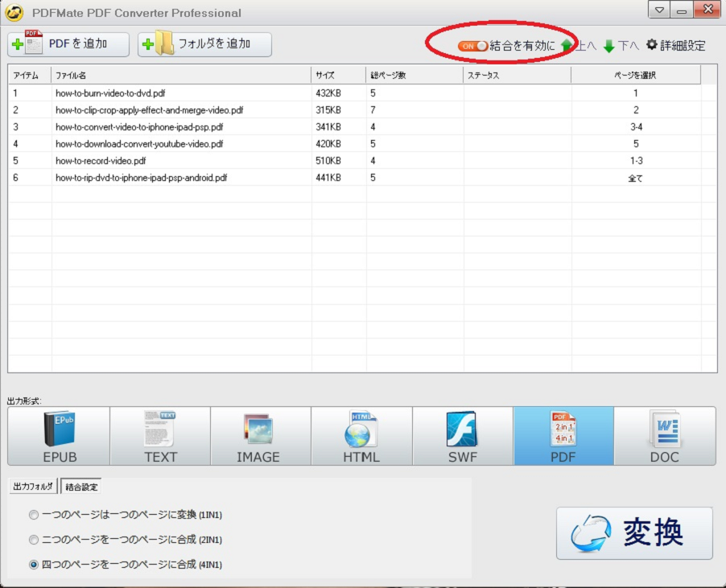
Task: Click the フォルダを追加 (Add Folder) button
Action: tap(204, 44)
